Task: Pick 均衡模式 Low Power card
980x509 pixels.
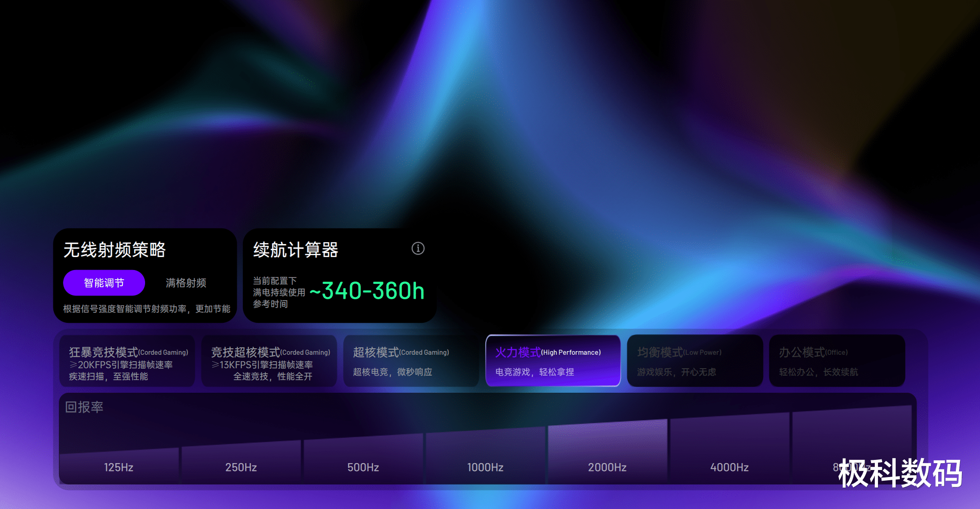Action: (x=694, y=361)
